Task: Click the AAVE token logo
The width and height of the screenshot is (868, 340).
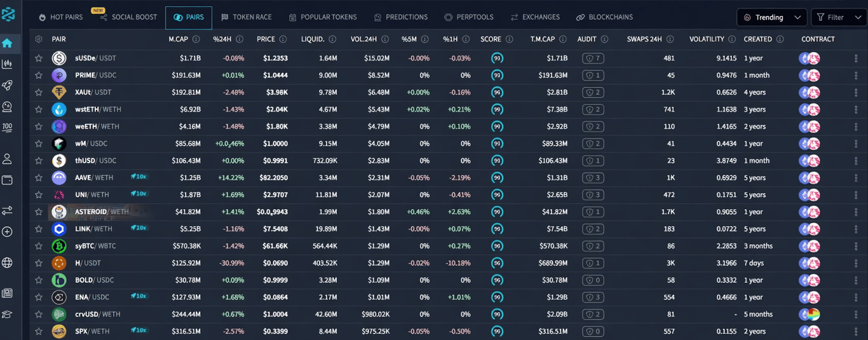Action: point(59,178)
